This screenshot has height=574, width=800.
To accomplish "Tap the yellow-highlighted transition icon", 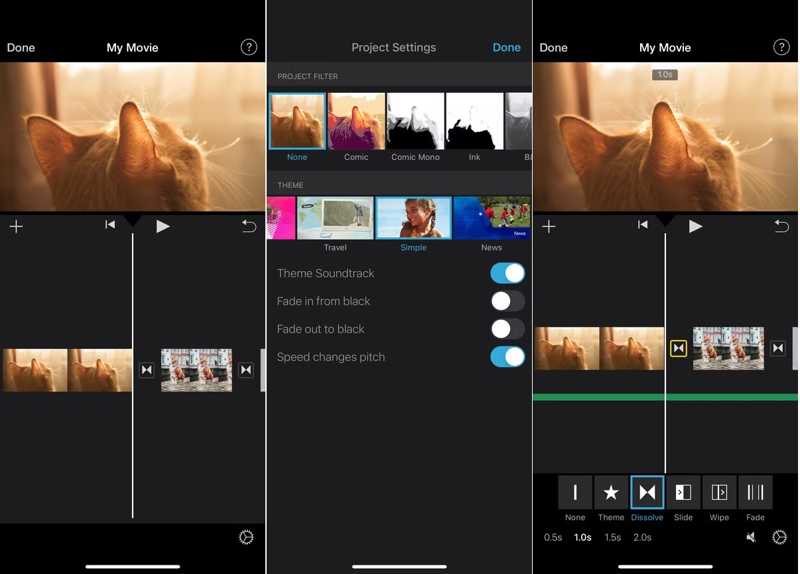I will [x=679, y=348].
